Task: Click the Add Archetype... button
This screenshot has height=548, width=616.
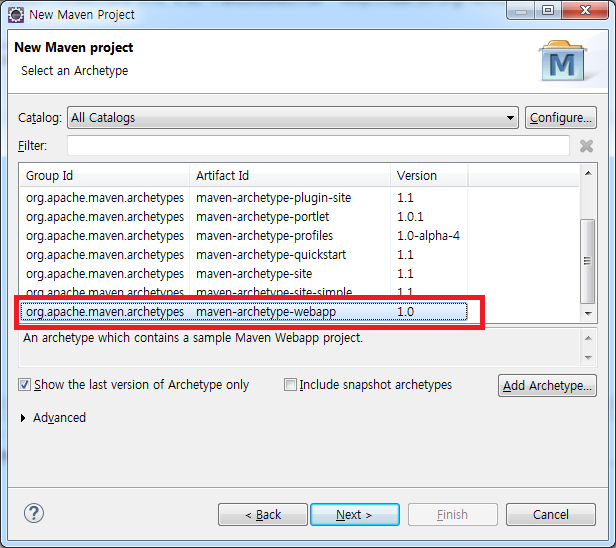Action: (x=547, y=385)
